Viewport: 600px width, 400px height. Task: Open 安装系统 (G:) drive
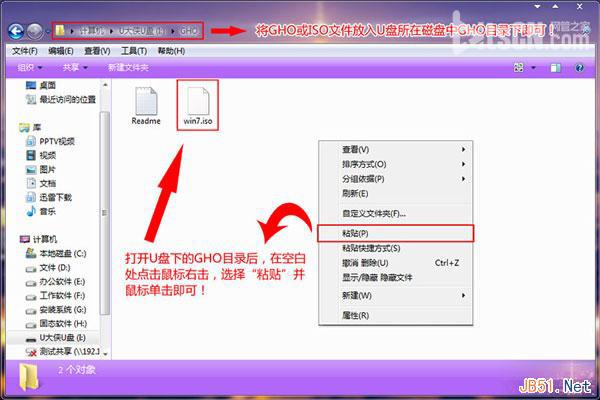point(56,310)
